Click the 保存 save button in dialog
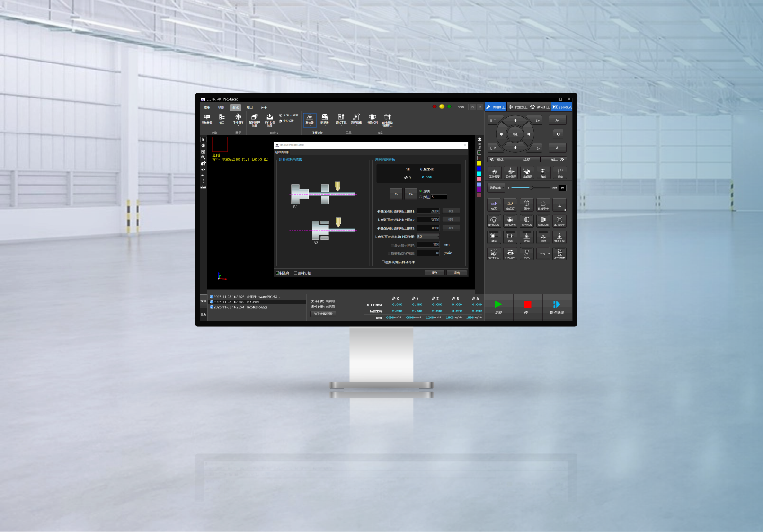 tap(435, 273)
